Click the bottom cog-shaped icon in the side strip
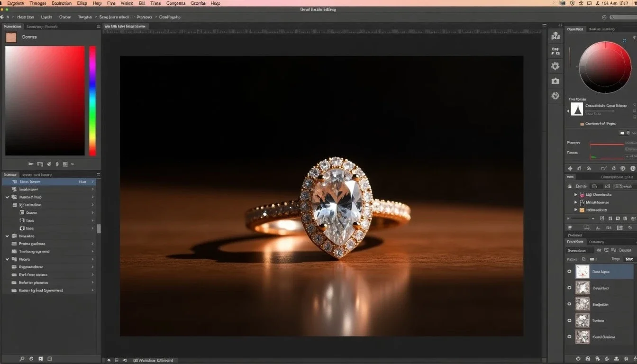Screen dimensions: 637x364 coord(555,96)
